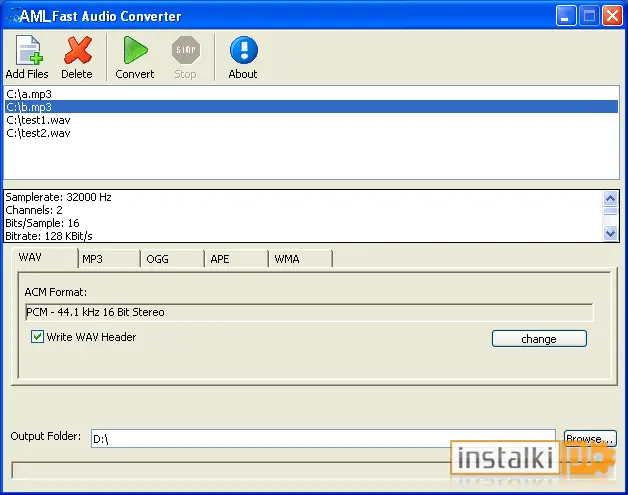Select C:\test2.wav in the file list
The width and height of the screenshot is (628, 495).
pyautogui.click(x=311, y=133)
